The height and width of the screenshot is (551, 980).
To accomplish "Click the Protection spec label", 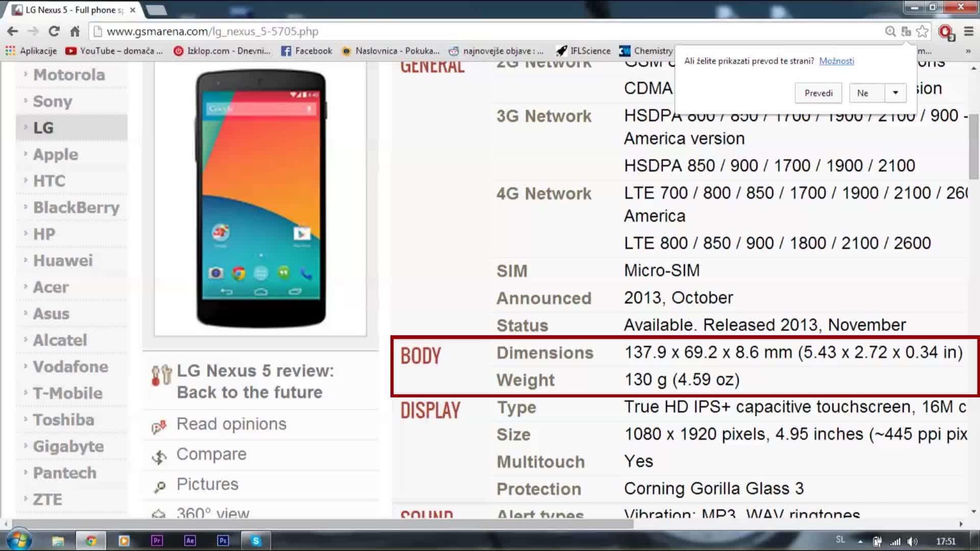I will click(x=539, y=489).
